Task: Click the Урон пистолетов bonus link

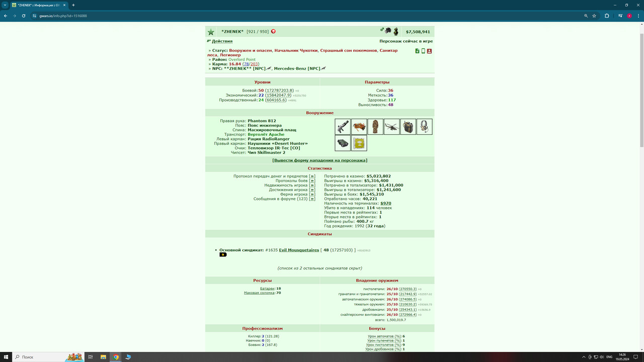Action: click(383, 345)
